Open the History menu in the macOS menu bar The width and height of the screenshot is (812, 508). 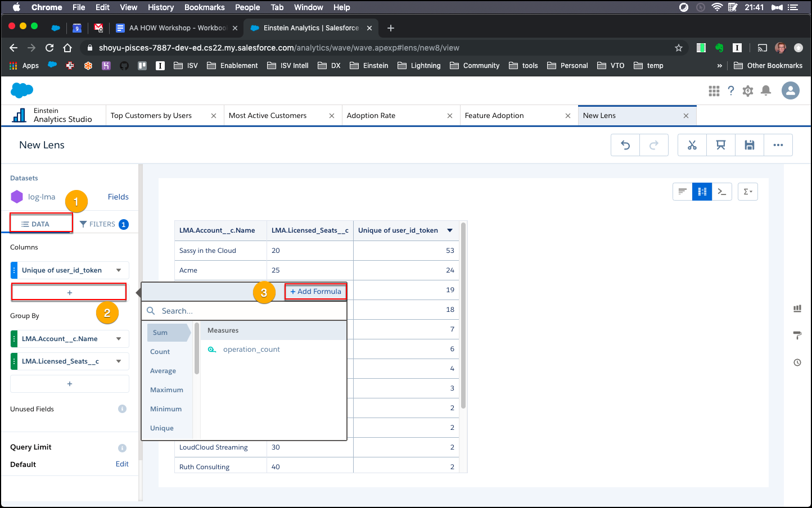coord(161,7)
